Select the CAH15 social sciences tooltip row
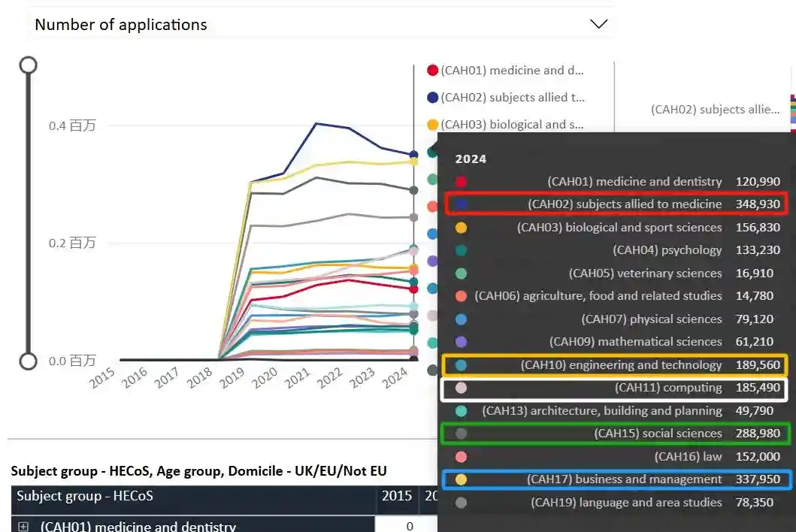 tap(615, 434)
